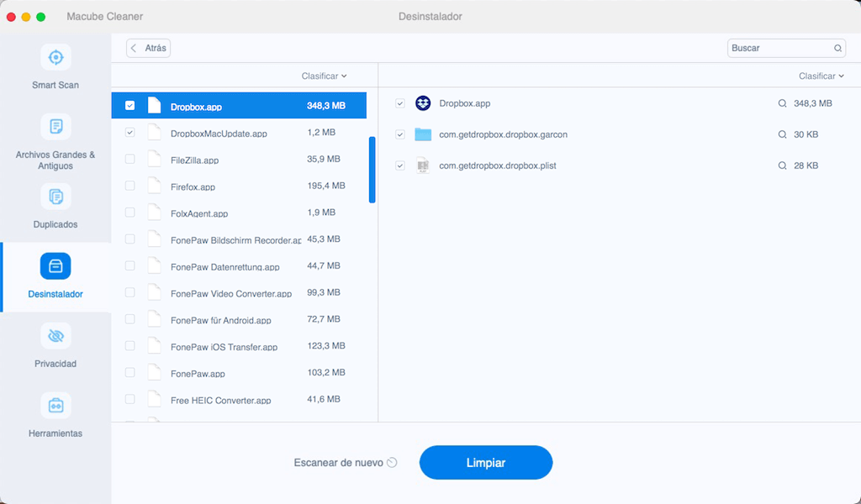Uncheck DropboxMacUpdate.app checkbox
The height and width of the screenshot is (504, 861).
129,132
